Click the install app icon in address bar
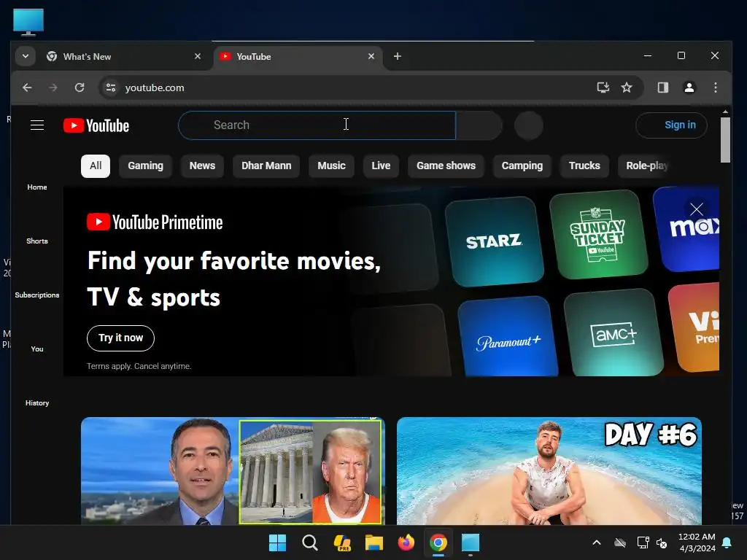The image size is (747, 560). point(603,87)
